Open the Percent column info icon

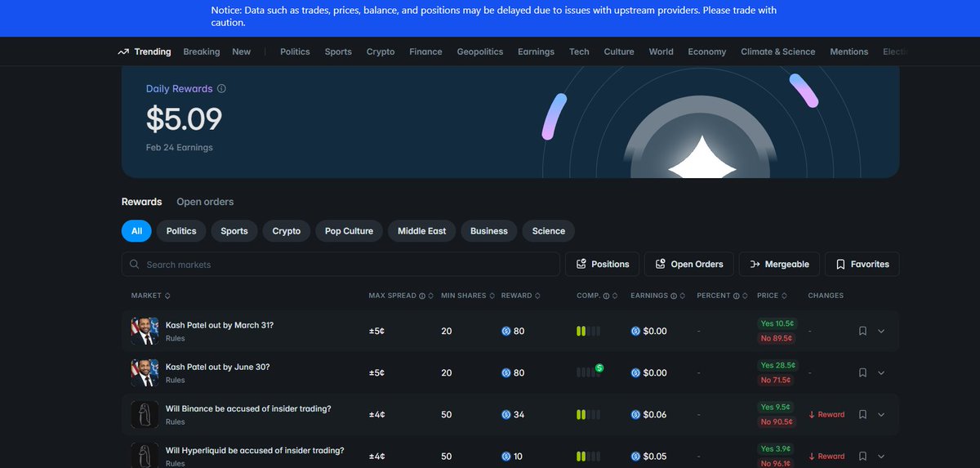coord(736,296)
